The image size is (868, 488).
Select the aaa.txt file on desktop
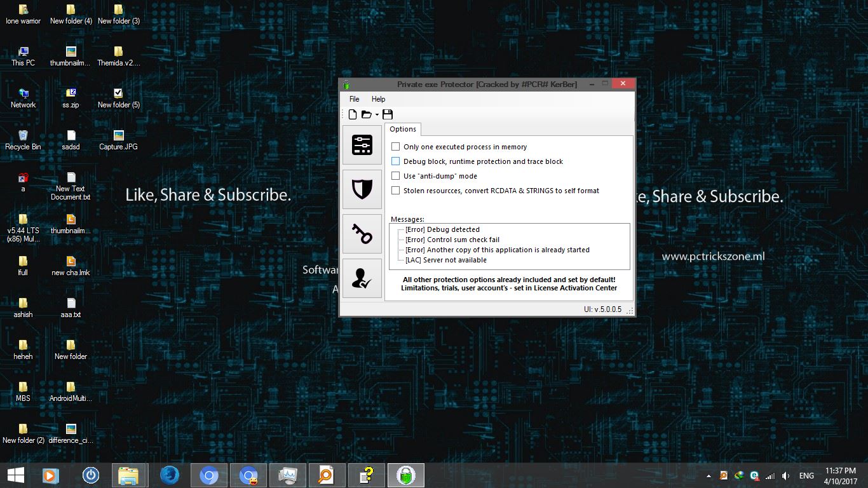71,308
